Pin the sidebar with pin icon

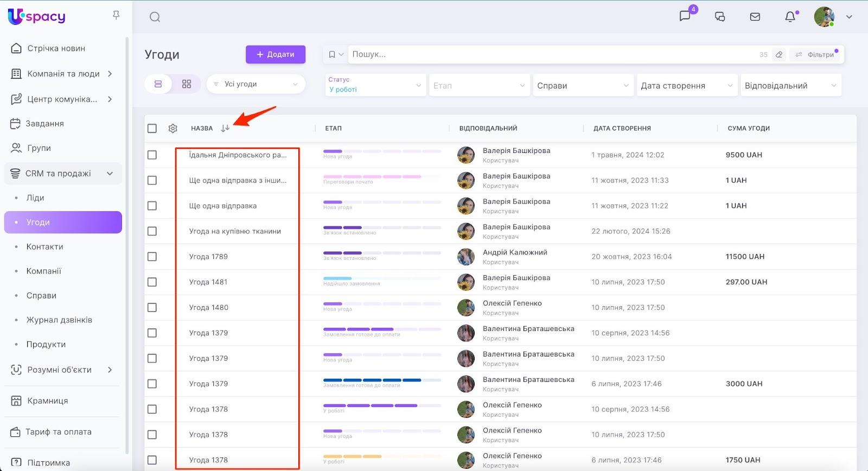pyautogui.click(x=116, y=15)
